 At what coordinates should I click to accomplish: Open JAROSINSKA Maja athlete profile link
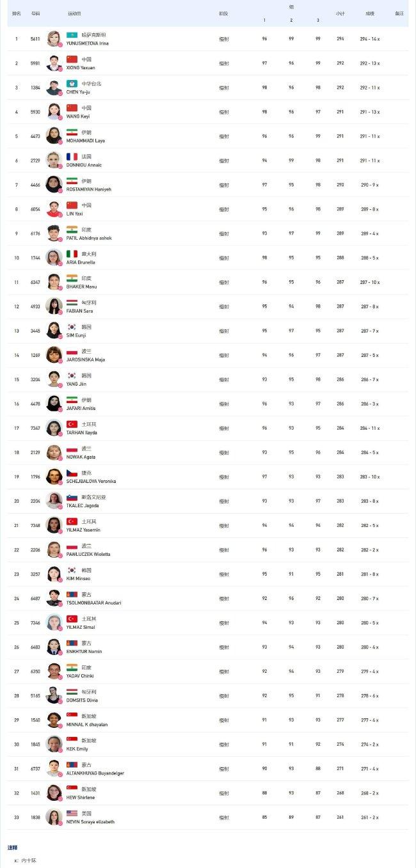85,359
